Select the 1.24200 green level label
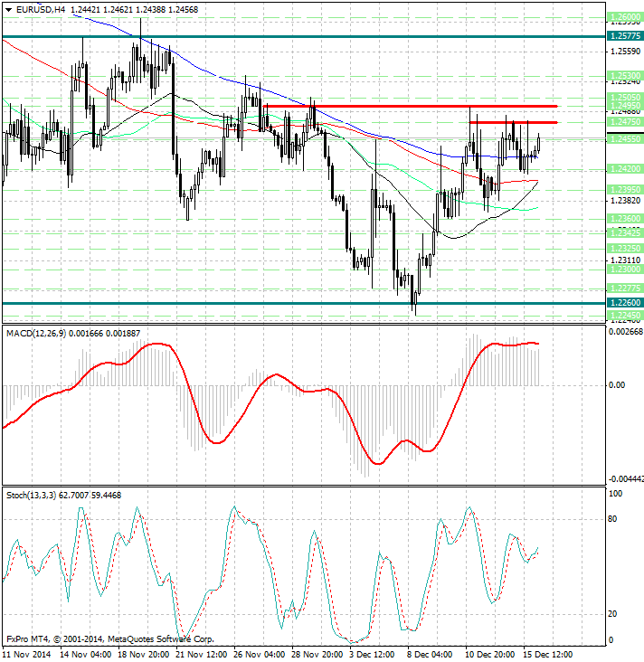This screenshot has height=662, width=644. pyautogui.click(x=626, y=168)
